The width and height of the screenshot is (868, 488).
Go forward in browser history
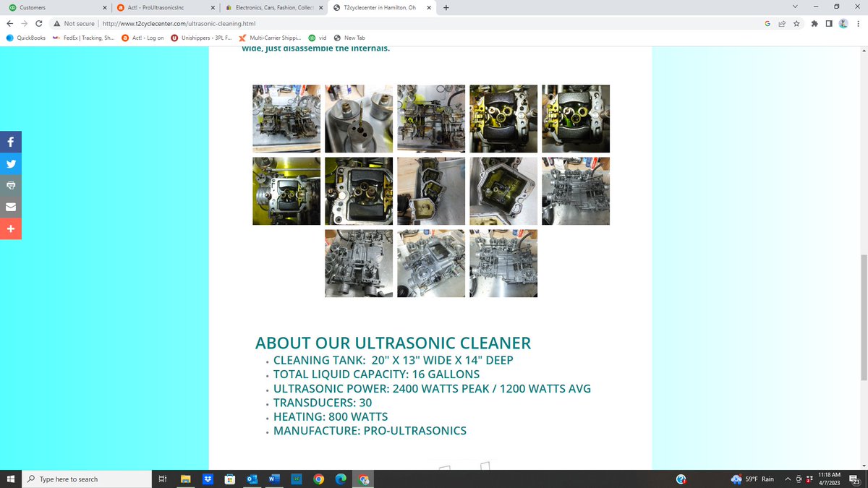[x=25, y=23]
